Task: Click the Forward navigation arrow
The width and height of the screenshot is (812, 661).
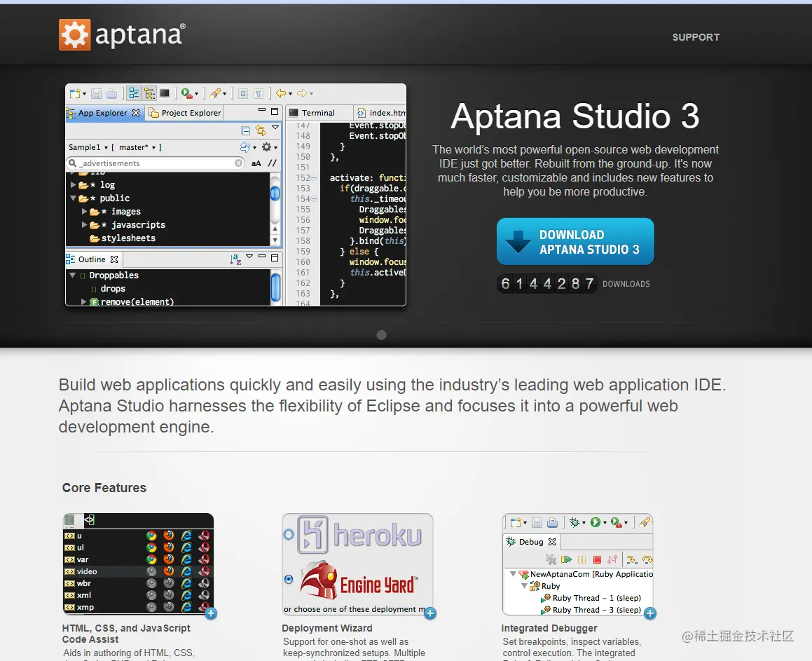Action: click(x=302, y=93)
